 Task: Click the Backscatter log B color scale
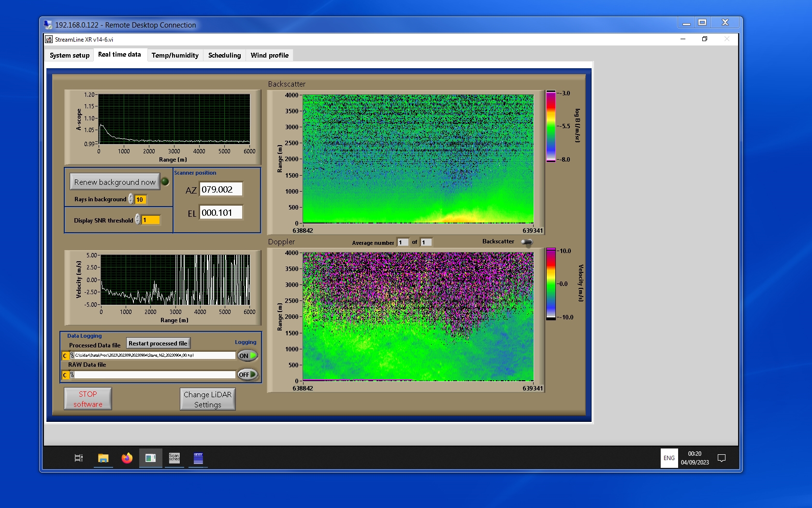(x=551, y=126)
